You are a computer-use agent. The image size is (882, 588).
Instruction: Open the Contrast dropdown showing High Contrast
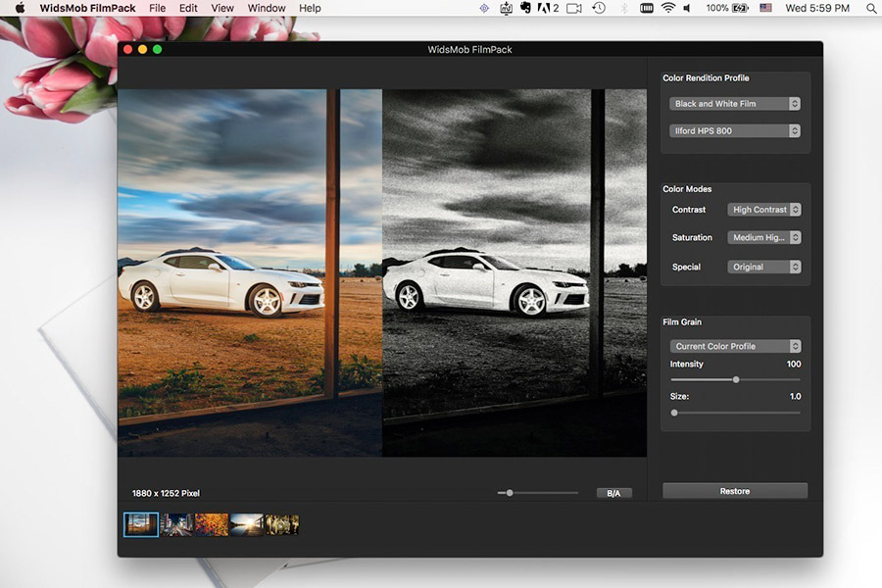(x=763, y=210)
